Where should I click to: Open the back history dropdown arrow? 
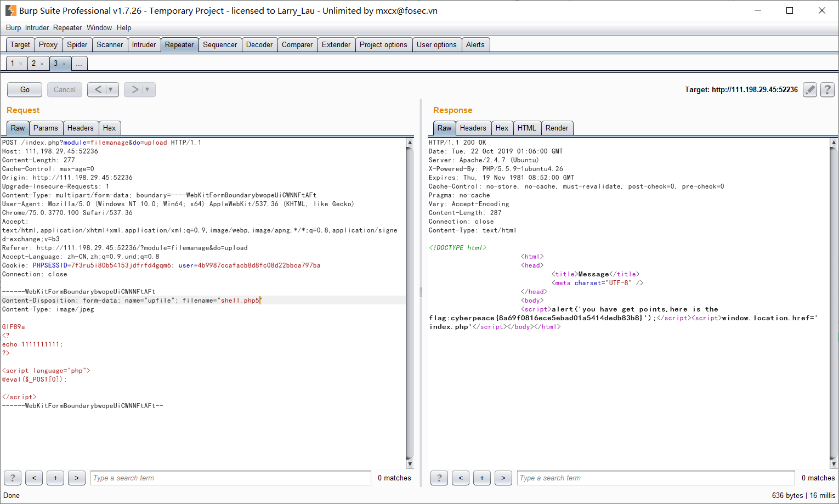(111, 89)
